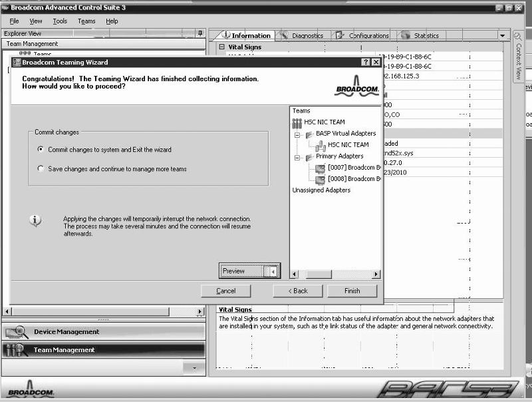Select commit changes to system and exit
This screenshot has height=402, width=532.
pyautogui.click(x=39, y=149)
